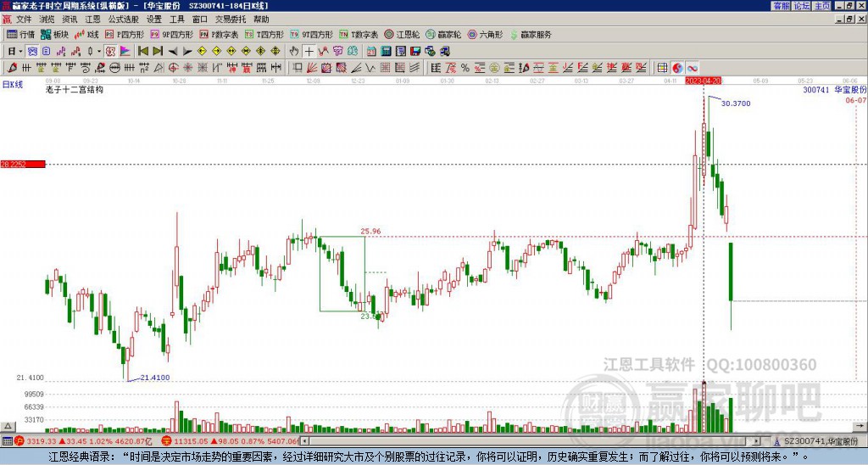The height and width of the screenshot is (465, 868).
Task: Open the 9T四方形 tool
Action: click(x=311, y=34)
